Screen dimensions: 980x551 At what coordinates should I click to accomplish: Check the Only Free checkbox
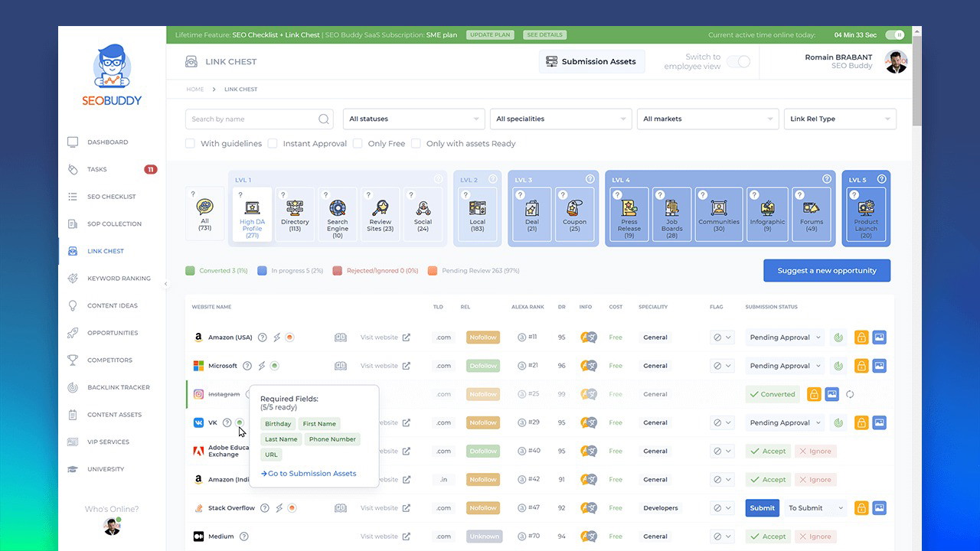pyautogui.click(x=358, y=144)
